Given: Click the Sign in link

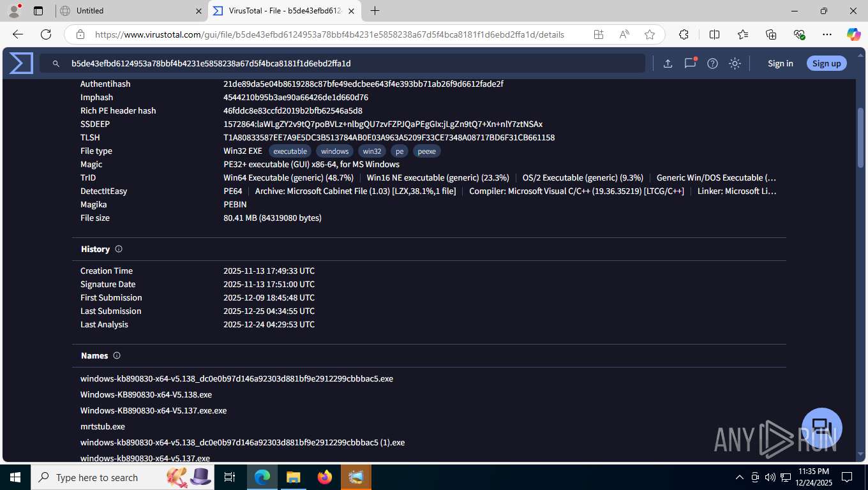Looking at the screenshot, I should (781, 63).
